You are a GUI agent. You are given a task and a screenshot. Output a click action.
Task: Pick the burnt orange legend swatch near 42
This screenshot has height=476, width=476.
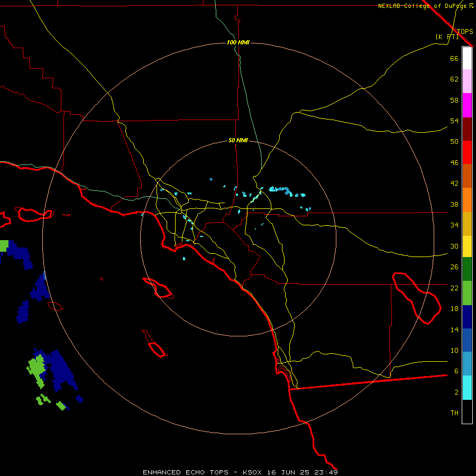tap(467, 176)
